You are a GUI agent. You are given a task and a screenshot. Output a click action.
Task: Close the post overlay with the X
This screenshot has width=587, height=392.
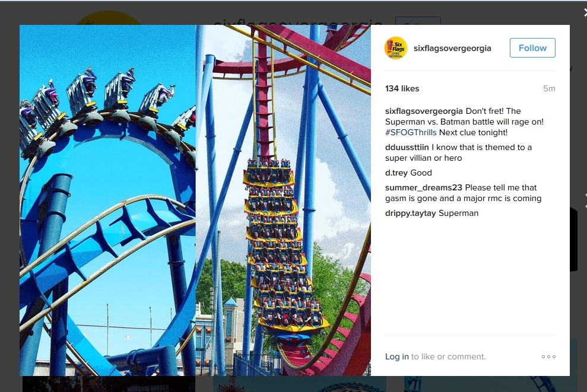tap(585, 12)
